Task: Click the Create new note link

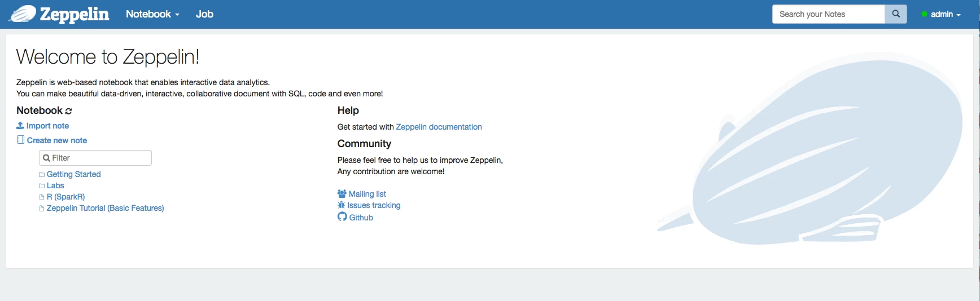Action: click(x=57, y=140)
